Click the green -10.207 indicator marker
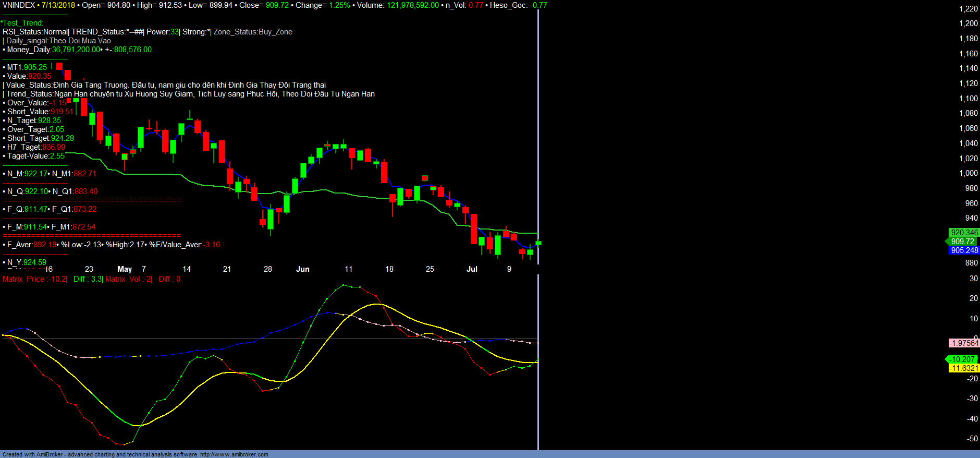 tap(962, 359)
